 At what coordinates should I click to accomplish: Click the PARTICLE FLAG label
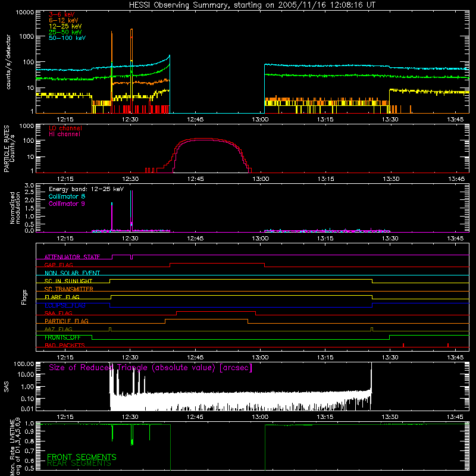click(67, 321)
